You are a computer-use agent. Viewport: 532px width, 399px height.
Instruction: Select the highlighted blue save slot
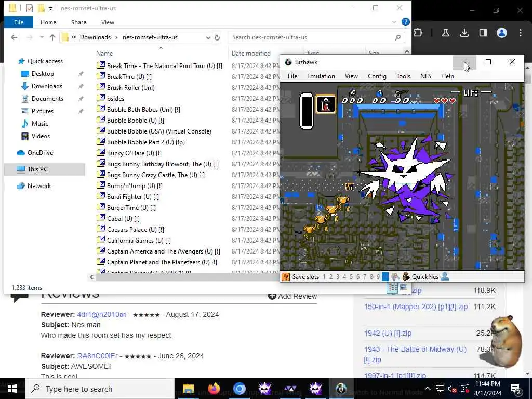tap(385, 277)
